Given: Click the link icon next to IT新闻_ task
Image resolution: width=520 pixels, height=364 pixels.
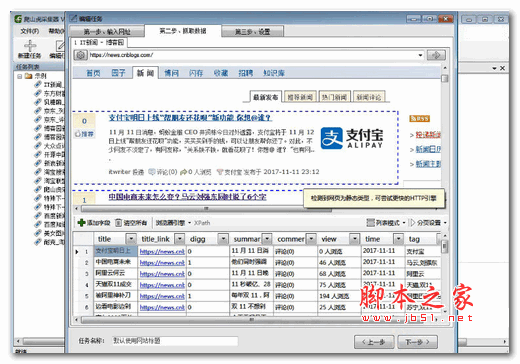Looking at the screenshot, I should 38,85.
